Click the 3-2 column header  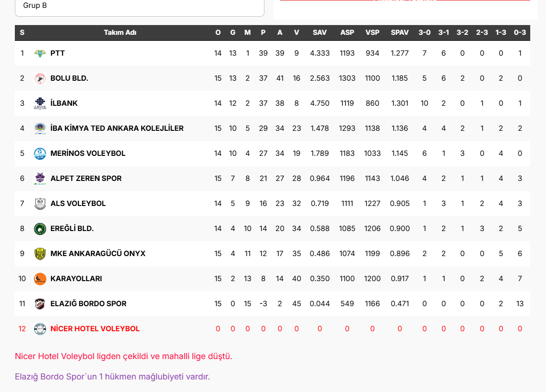pyautogui.click(x=462, y=33)
